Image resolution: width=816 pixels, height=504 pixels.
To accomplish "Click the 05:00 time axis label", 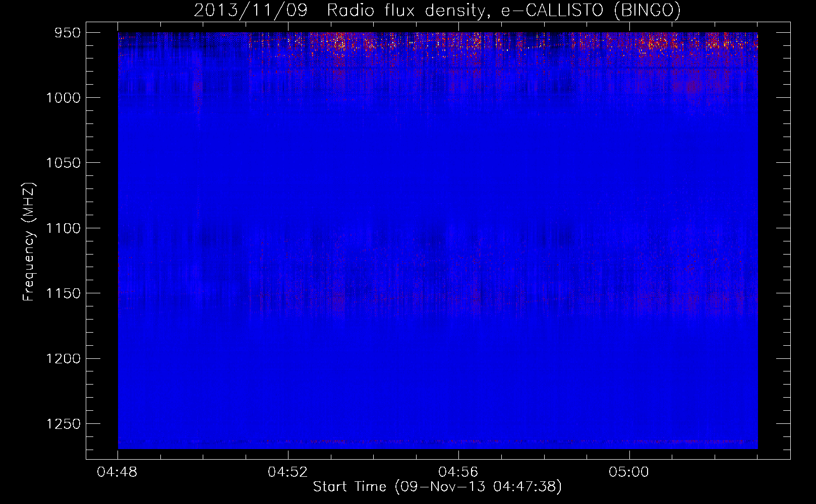I will pyautogui.click(x=628, y=472).
